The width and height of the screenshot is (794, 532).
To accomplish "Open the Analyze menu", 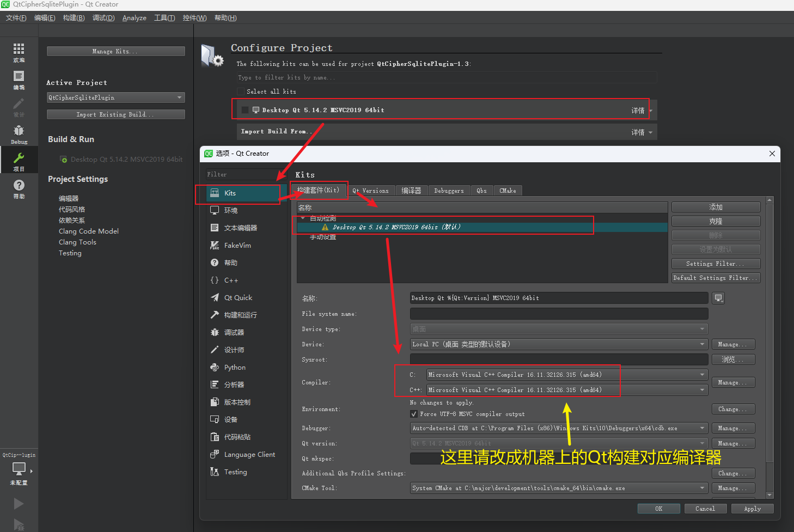I will pos(134,18).
